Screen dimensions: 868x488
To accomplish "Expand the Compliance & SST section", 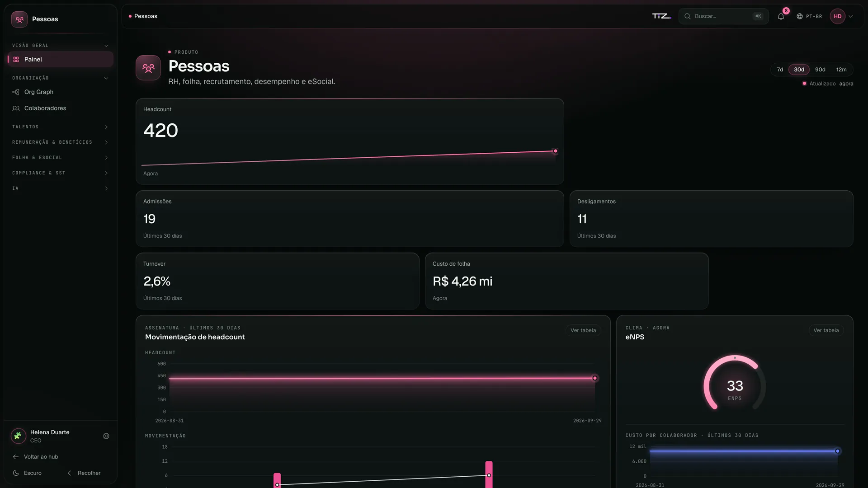I will pyautogui.click(x=61, y=173).
